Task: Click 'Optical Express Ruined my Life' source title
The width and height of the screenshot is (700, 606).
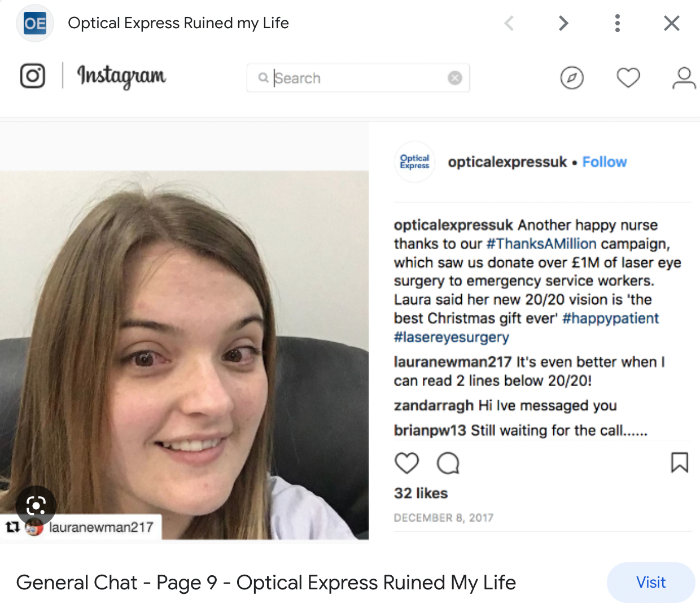Action: [178, 23]
